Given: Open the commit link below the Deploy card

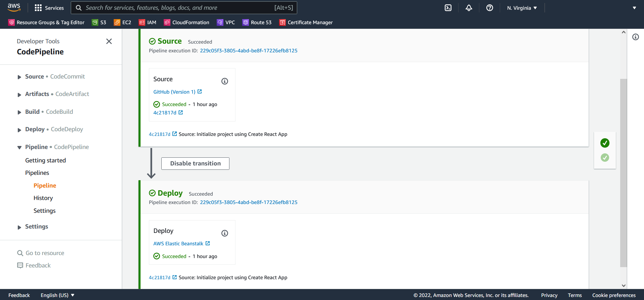Looking at the screenshot, I should pyautogui.click(x=160, y=278).
